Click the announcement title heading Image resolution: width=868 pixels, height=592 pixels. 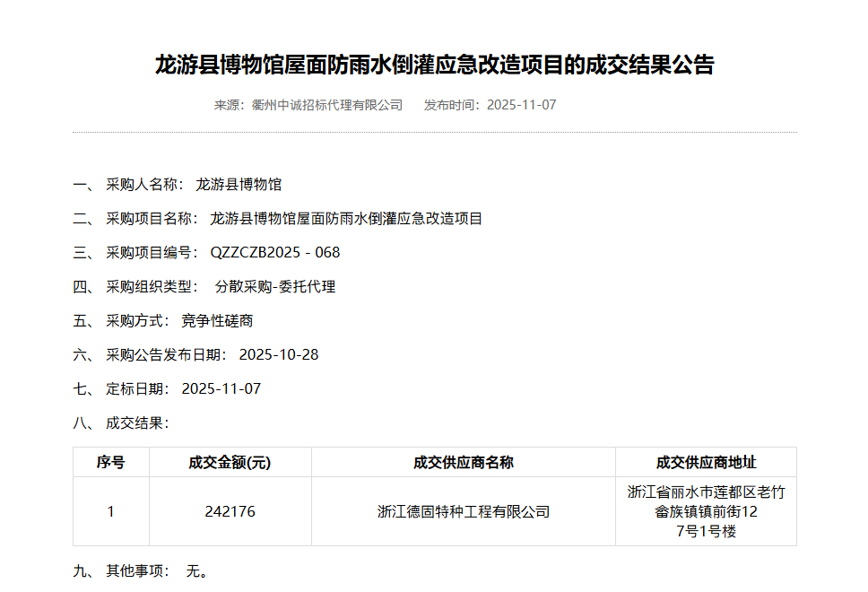click(434, 65)
